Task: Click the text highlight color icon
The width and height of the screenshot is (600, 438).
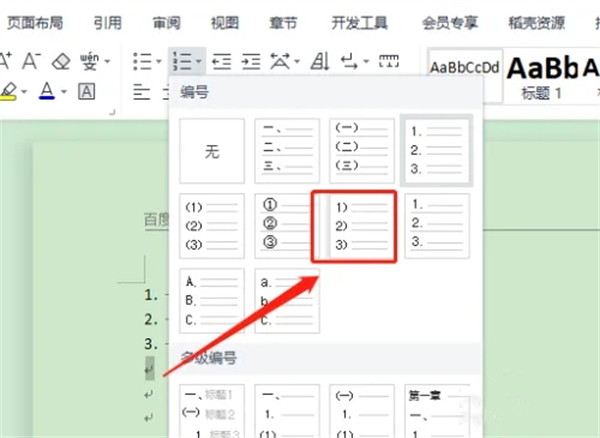Action: (x=8, y=91)
